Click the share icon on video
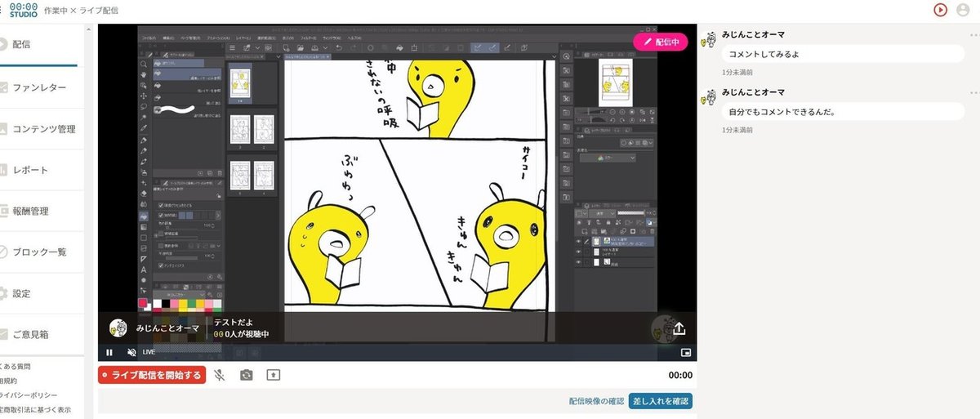 tap(679, 329)
